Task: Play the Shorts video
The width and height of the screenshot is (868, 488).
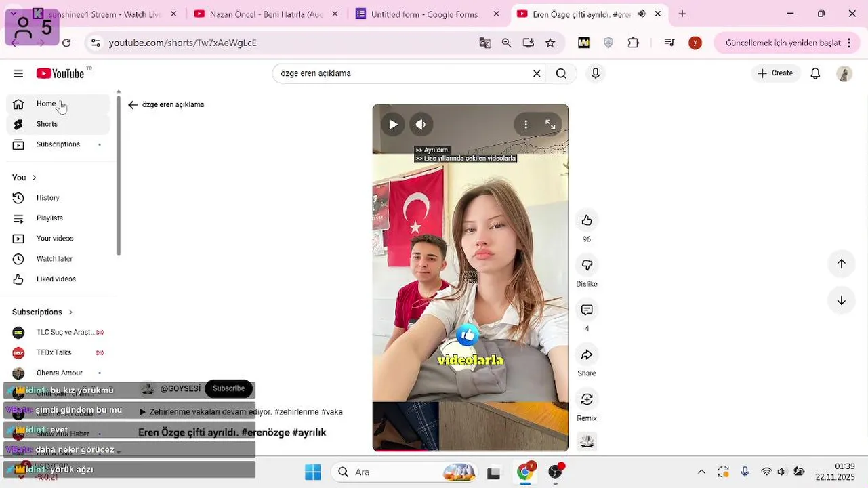Action: pos(393,124)
